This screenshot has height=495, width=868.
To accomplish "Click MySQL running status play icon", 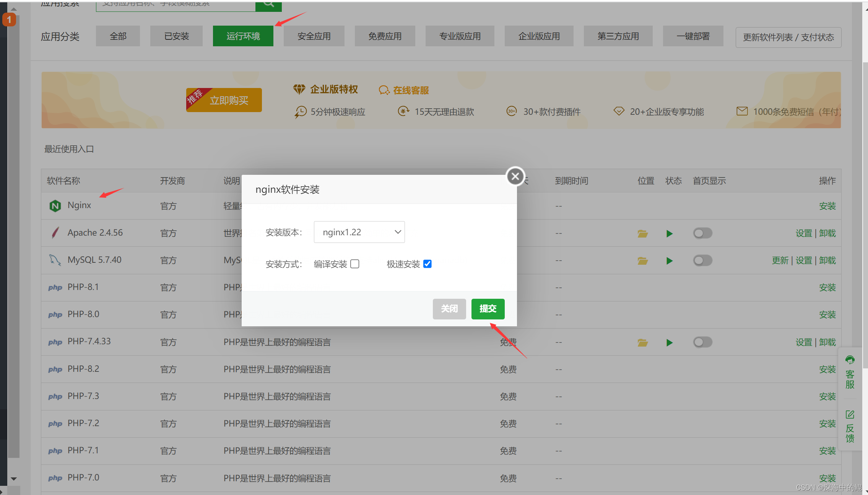I will (x=669, y=261).
